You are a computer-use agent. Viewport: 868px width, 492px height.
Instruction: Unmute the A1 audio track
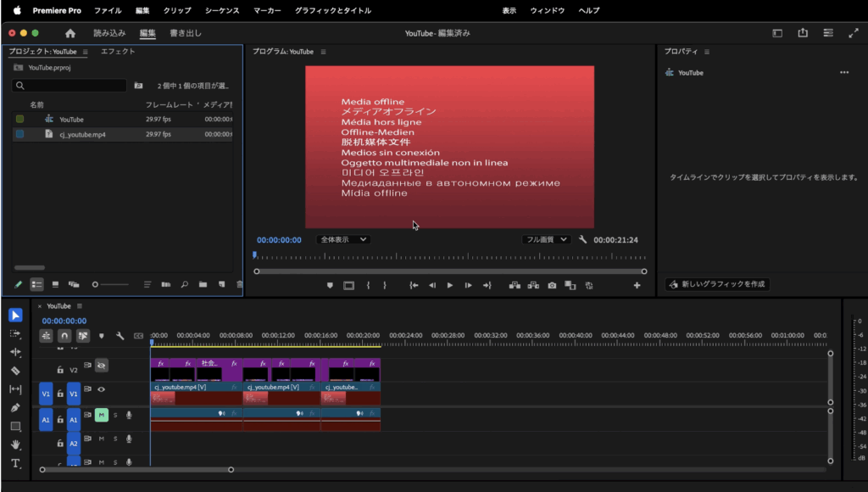pyautogui.click(x=101, y=415)
